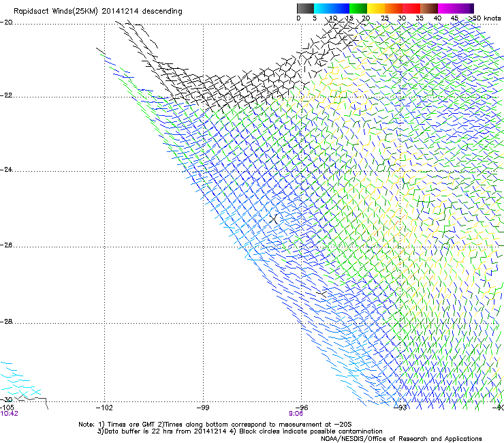The height and width of the screenshot is (443, 504).
Task: Click the note line starting 'Note: 1) Times are GMT'
Action: (215, 425)
